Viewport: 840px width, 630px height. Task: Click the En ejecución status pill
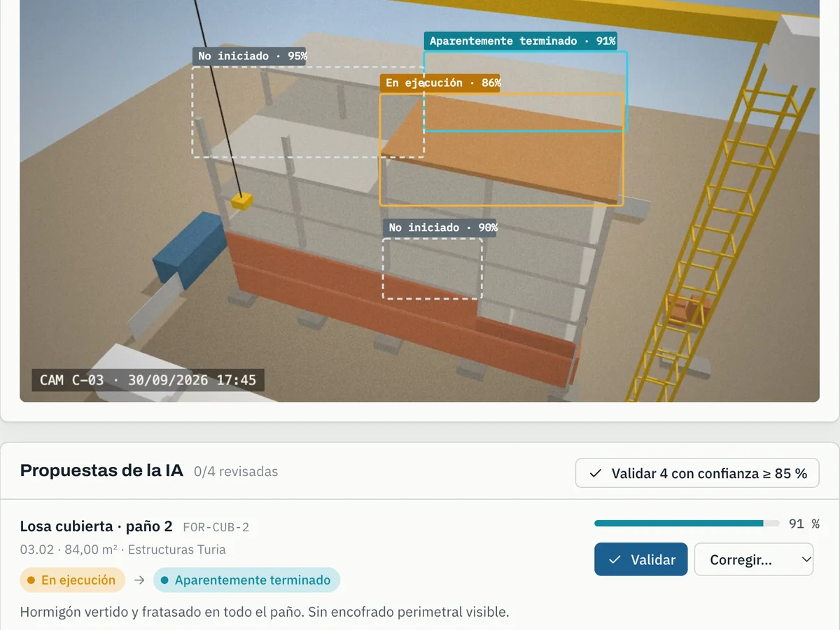[x=72, y=580]
